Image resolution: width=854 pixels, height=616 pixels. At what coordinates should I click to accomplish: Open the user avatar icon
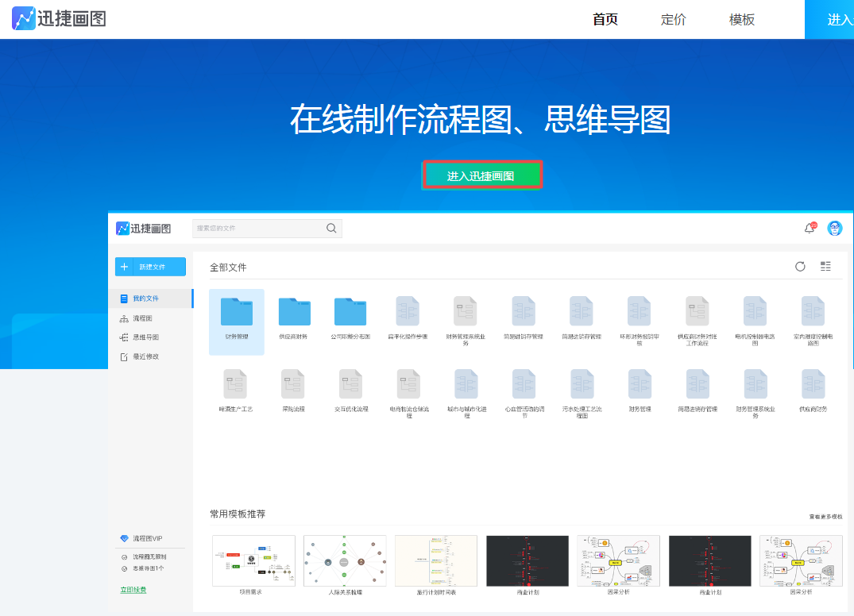click(834, 228)
